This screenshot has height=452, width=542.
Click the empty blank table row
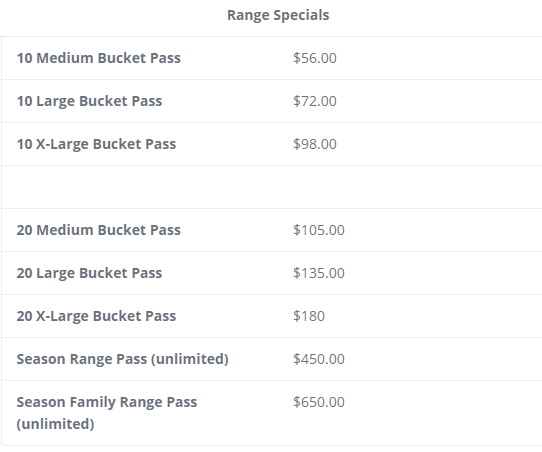(272, 187)
